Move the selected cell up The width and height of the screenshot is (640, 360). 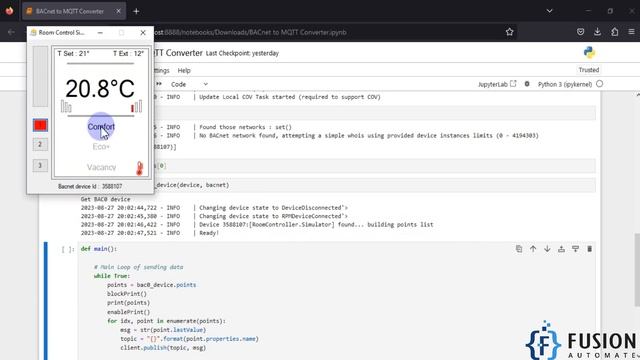pyautogui.click(x=533, y=249)
